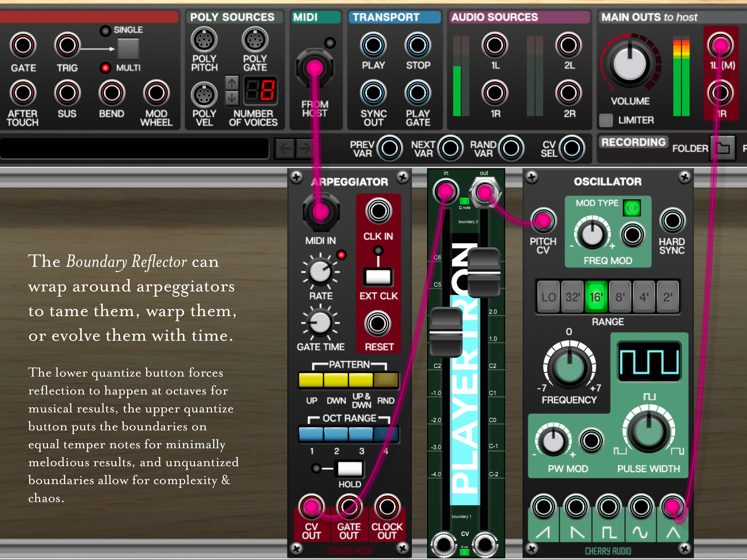
Task: Click the sawtooth waveform output jack
Action: click(543, 506)
